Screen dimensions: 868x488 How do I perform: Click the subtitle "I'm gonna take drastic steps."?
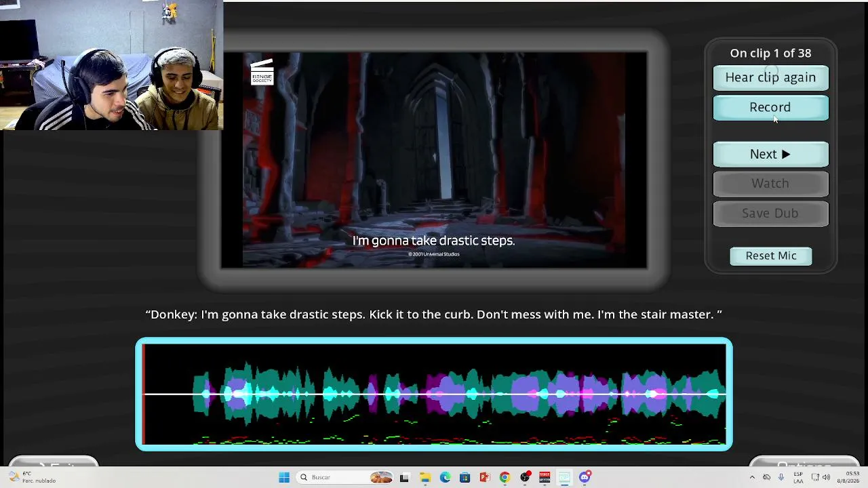tap(433, 241)
